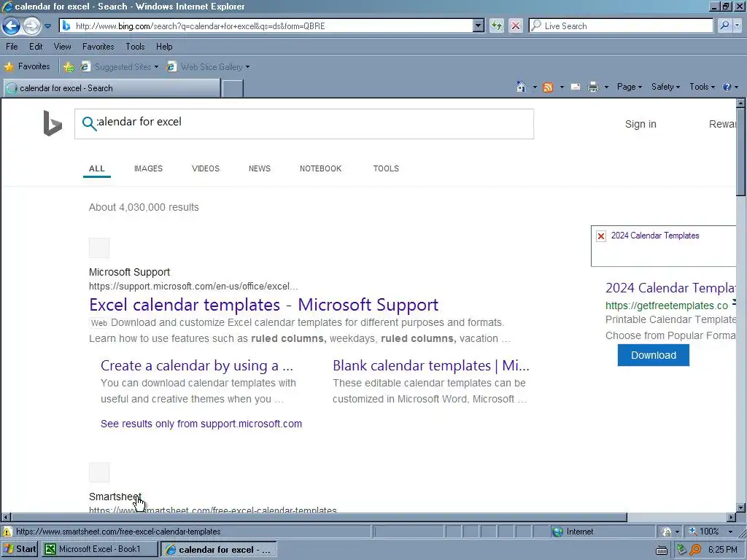The height and width of the screenshot is (560, 747).
Task: Open the Favorites menu
Action: [x=98, y=47]
